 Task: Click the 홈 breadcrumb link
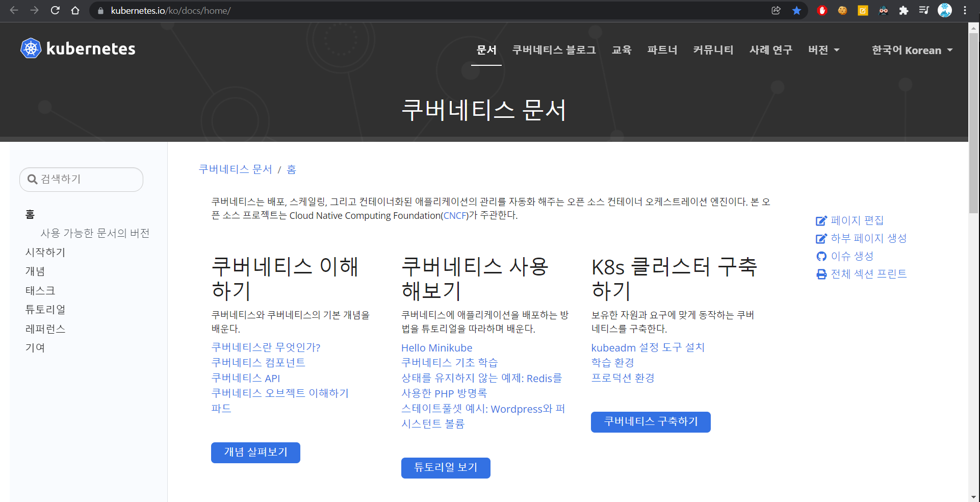pos(291,169)
